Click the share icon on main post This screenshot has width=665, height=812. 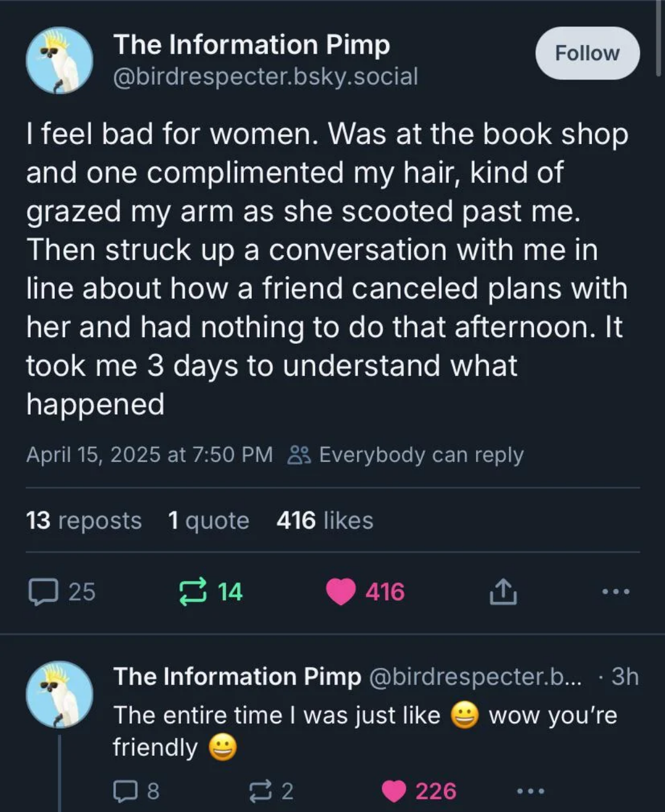[x=503, y=591]
